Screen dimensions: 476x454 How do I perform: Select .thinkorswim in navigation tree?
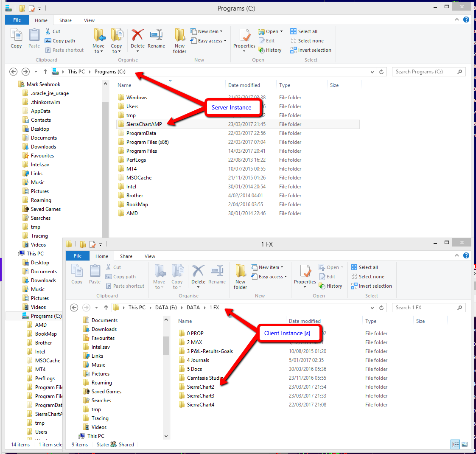coord(45,102)
